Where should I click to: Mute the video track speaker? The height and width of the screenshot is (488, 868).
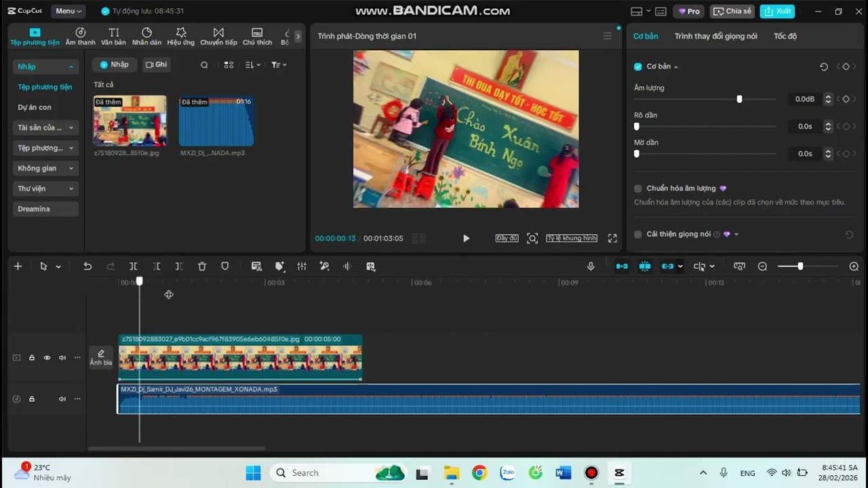coord(62,358)
